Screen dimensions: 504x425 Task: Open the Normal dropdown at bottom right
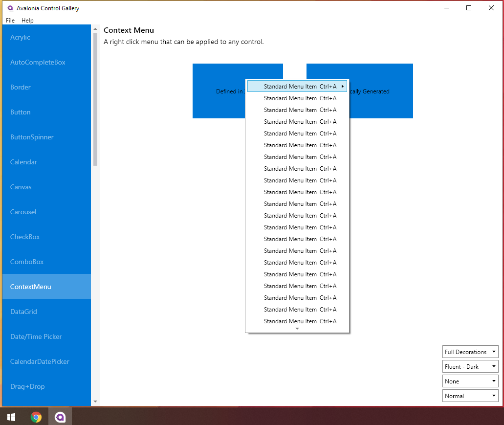[x=470, y=396]
